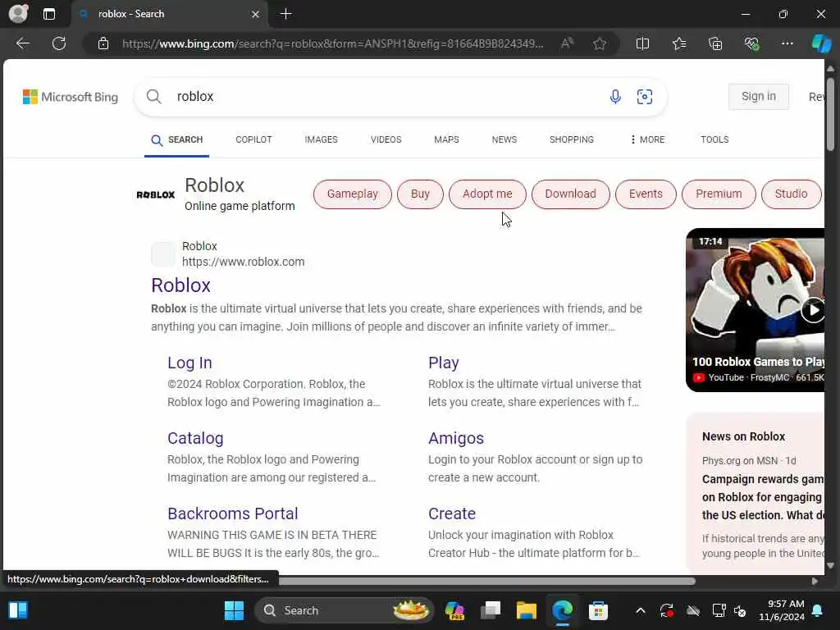The height and width of the screenshot is (630, 840).
Task: Open the tab actions menu icon
Action: tap(48, 14)
